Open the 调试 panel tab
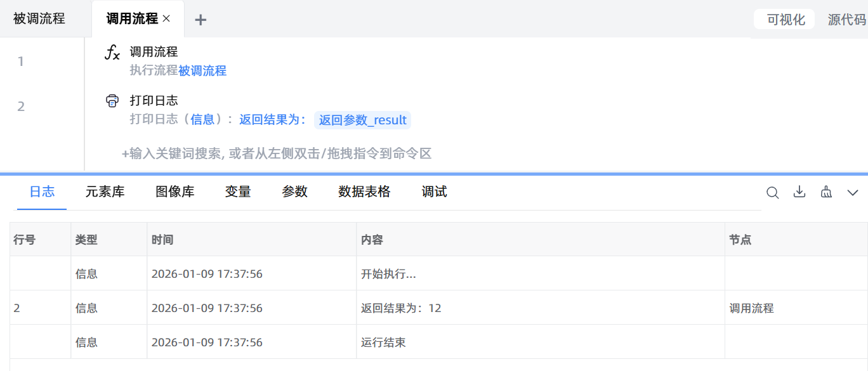The image size is (868, 371). [434, 192]
